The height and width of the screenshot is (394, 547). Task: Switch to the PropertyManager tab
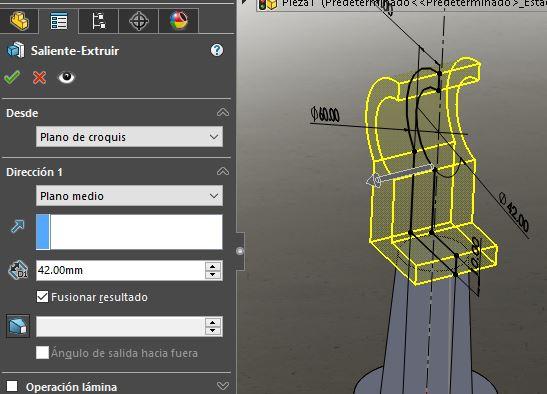pyautogui.click(x=59, y=21)
